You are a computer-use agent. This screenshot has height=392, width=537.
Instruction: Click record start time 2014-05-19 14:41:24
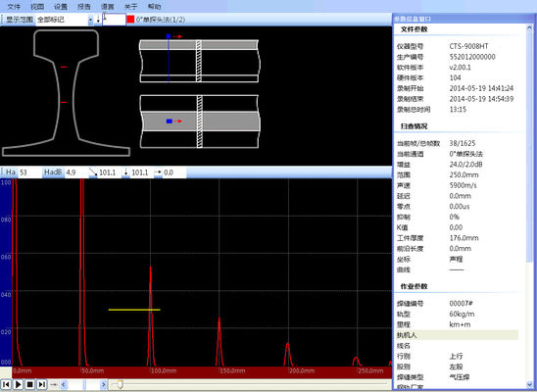pyautogui.click(x=481, y=88)
